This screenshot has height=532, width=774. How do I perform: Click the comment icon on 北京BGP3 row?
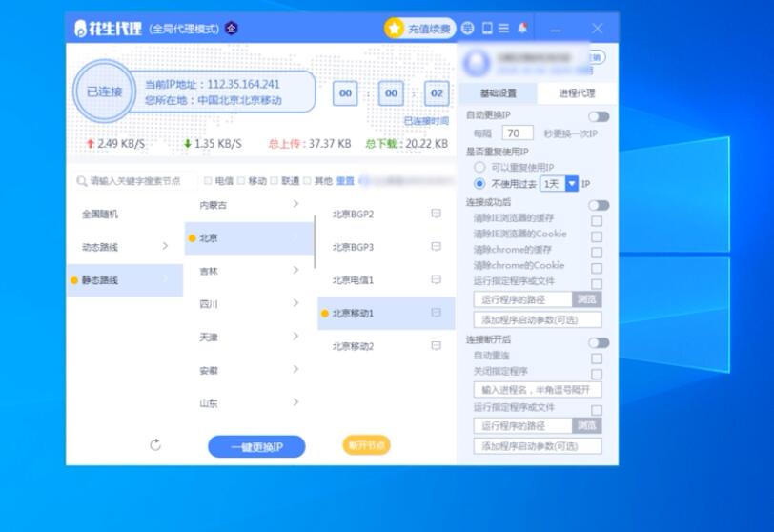(x=436, y=246)
